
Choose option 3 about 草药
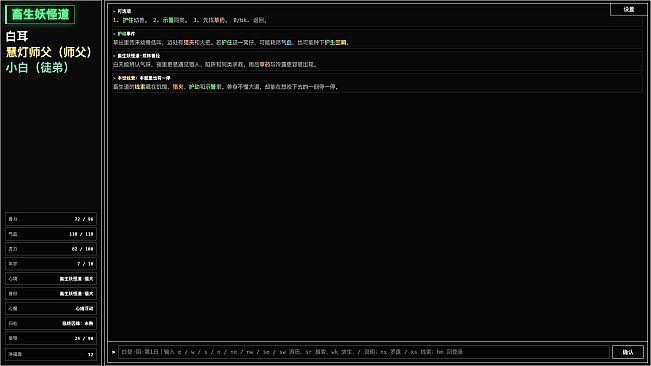(209, 20)
